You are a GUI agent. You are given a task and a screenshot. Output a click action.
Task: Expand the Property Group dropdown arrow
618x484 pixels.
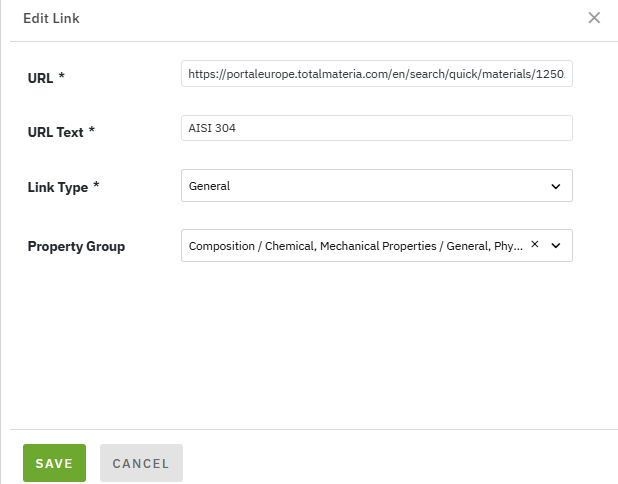(x=556, y=245)
